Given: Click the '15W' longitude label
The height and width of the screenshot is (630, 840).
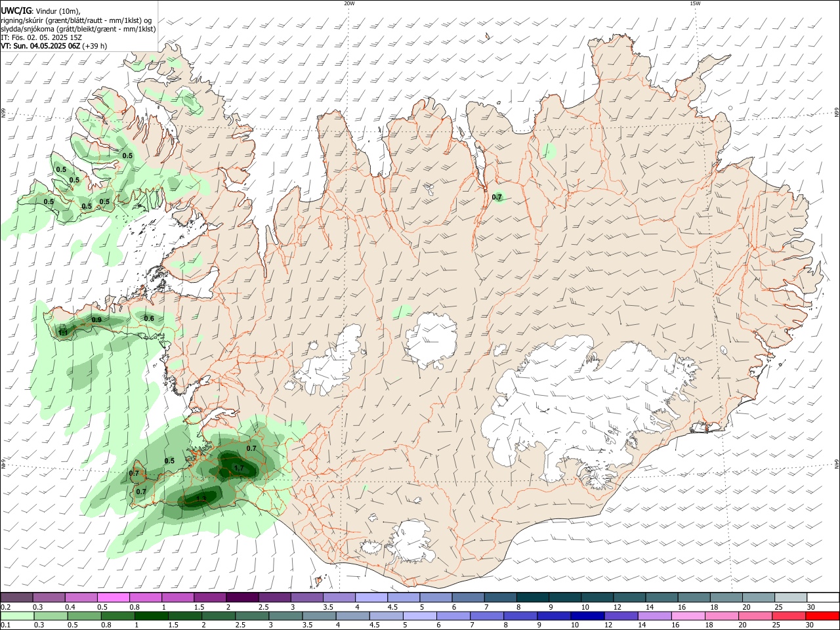Looking at the screenshot, I should [696, 3].
